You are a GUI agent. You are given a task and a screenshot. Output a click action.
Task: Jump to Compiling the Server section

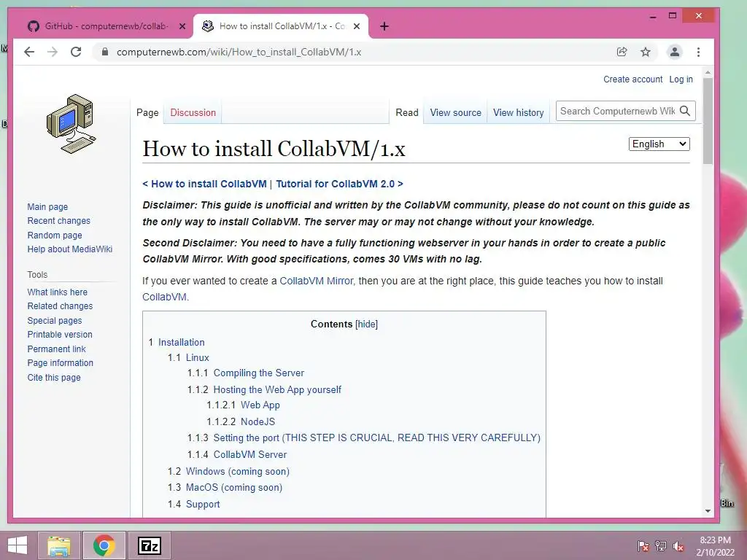tap(259, 373)
